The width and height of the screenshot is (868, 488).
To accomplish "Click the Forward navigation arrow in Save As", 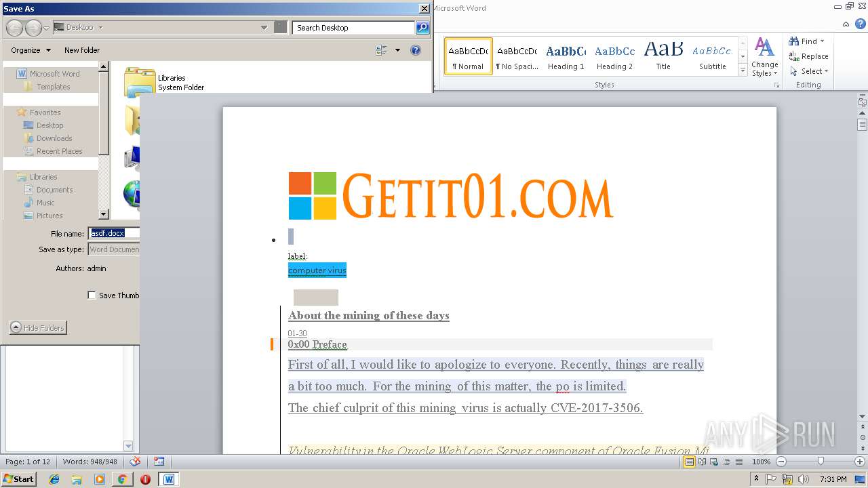I will point(33,28).
